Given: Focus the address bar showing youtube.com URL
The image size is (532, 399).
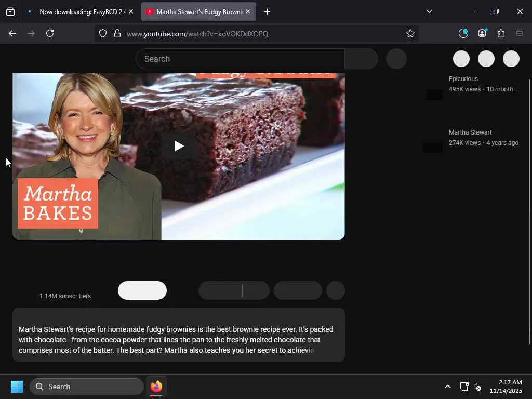Looking at the screenshot, I should click(256, 34).
